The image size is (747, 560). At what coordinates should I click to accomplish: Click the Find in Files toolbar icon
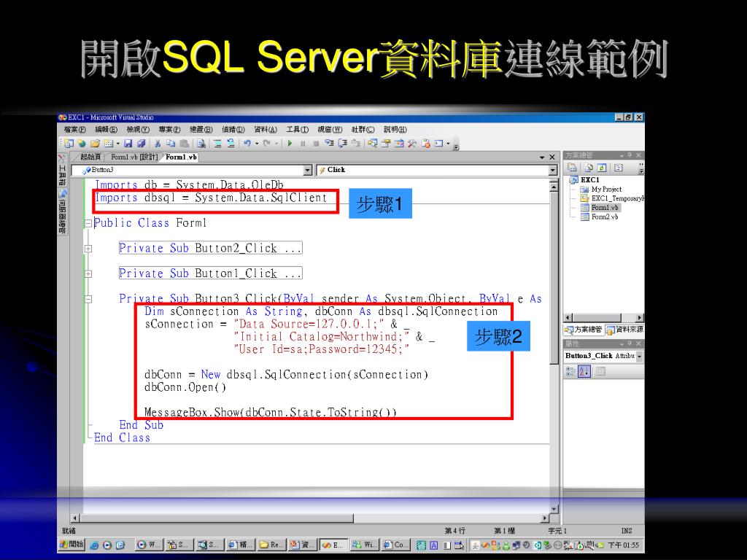(x=201, y=144)
